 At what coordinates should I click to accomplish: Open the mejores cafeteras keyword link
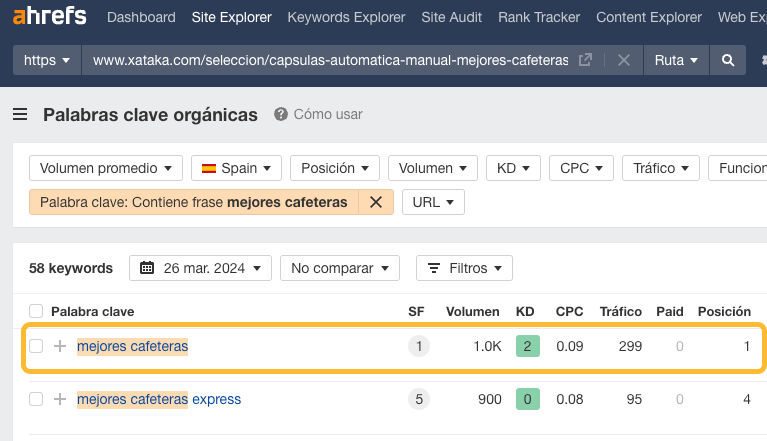pos(133,346)
